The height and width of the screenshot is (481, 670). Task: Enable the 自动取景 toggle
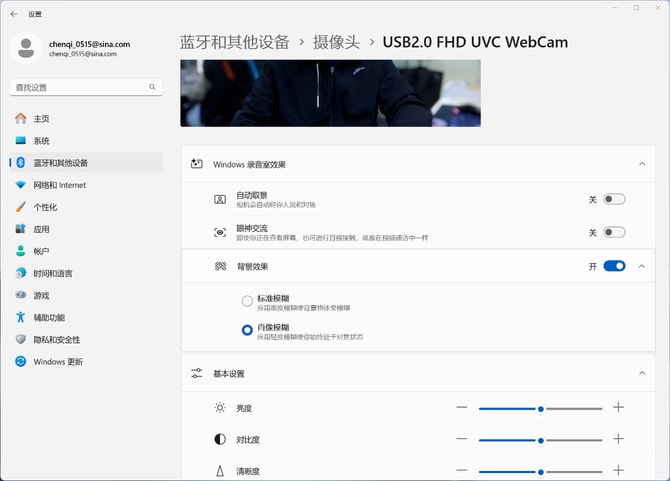tap(614, 199)
